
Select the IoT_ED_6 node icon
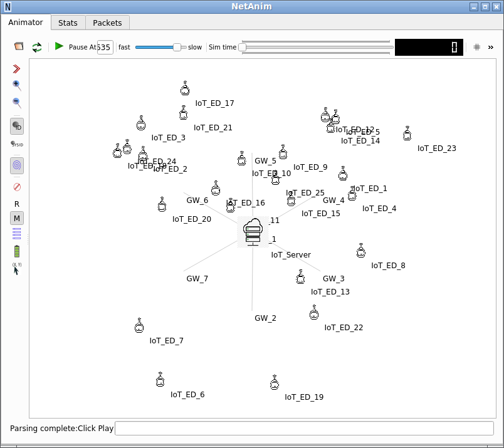pyautogui.click(x=160, y=379)
